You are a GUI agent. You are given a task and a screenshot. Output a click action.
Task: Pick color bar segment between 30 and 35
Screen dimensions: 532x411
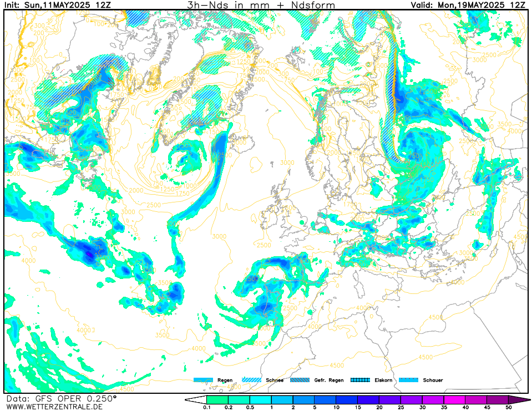[433, 400]
